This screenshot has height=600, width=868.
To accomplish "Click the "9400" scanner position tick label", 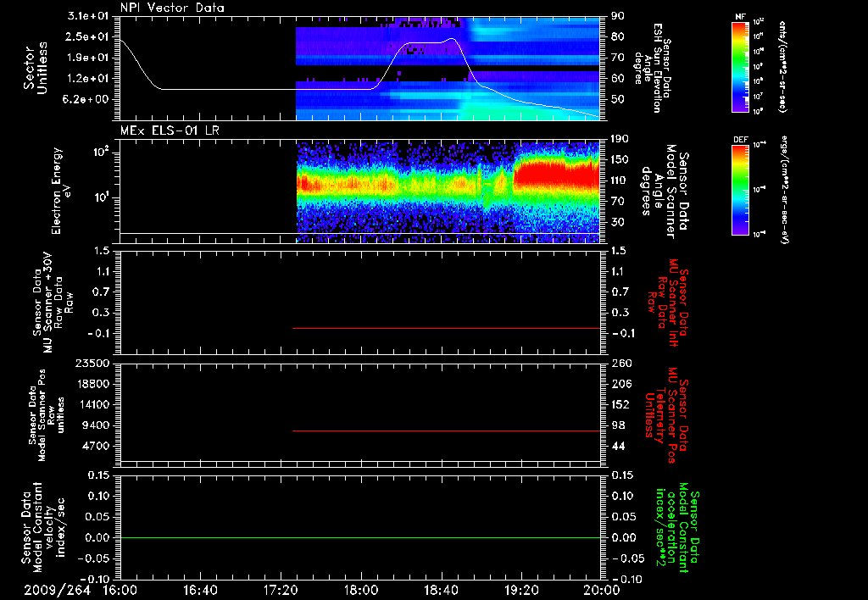I will [x=95, y=425].
